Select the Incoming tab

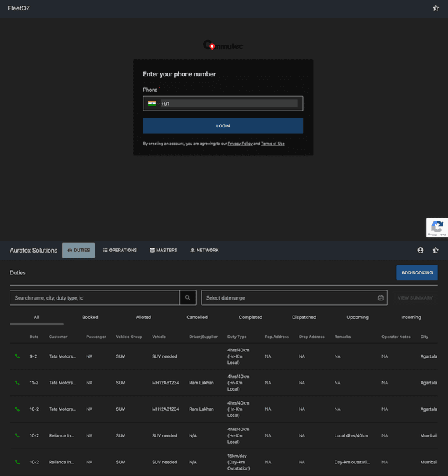click(411, 317)
